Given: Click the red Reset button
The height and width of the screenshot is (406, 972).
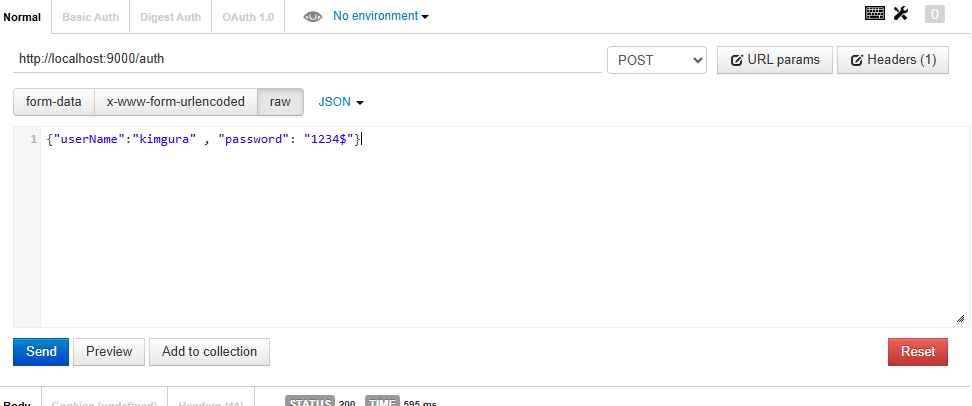Looking at the screenshot, I should (917, 352).
